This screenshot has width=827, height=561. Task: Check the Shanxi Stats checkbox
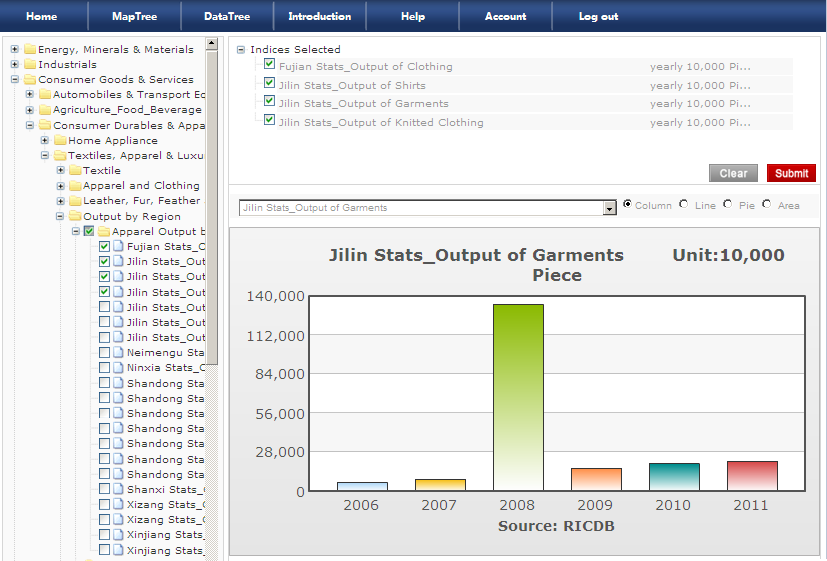(x=104, y=489)
